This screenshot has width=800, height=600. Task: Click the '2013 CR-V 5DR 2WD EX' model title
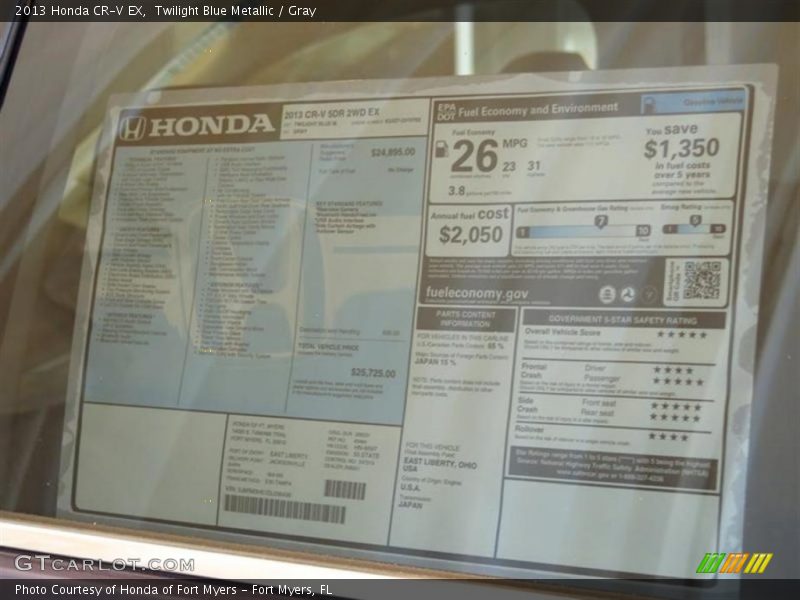coord(332,113)
